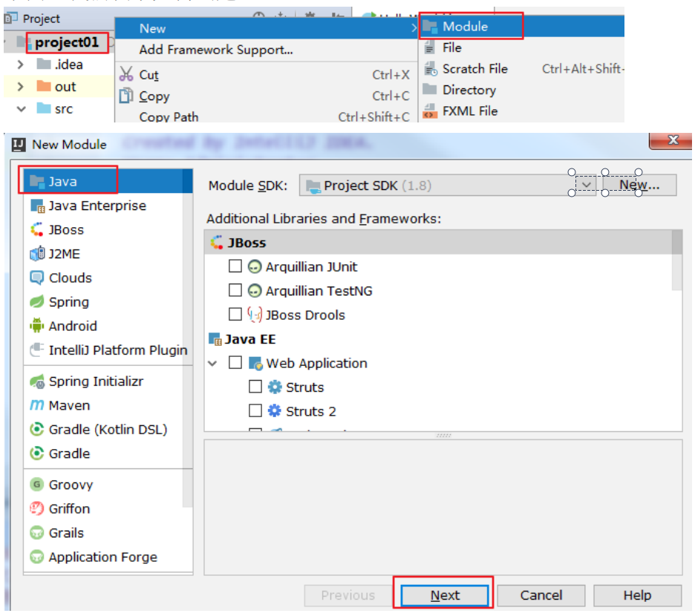Click the Project view label
This screenshot has height=616, width=695.
(x=41, y=19)
